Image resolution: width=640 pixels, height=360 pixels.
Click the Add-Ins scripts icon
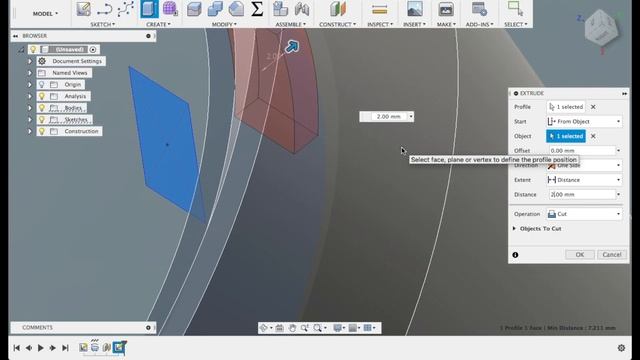tap(479, 9)
